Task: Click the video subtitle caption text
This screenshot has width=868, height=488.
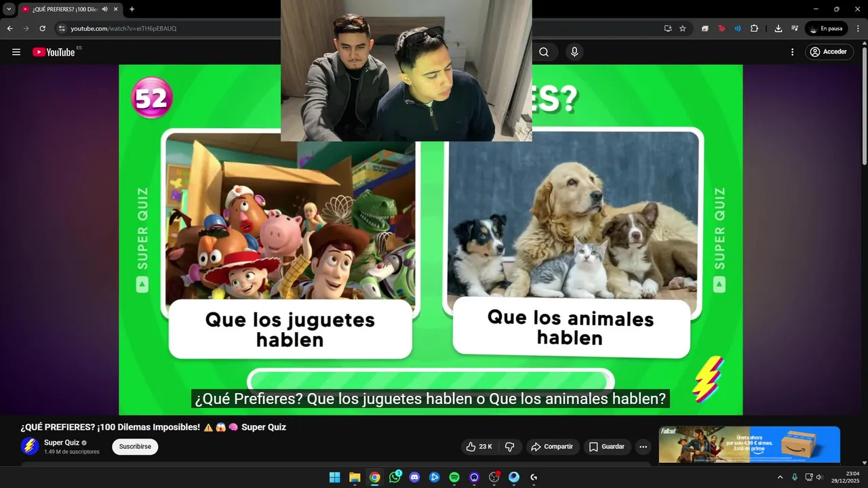Action: 431,399
